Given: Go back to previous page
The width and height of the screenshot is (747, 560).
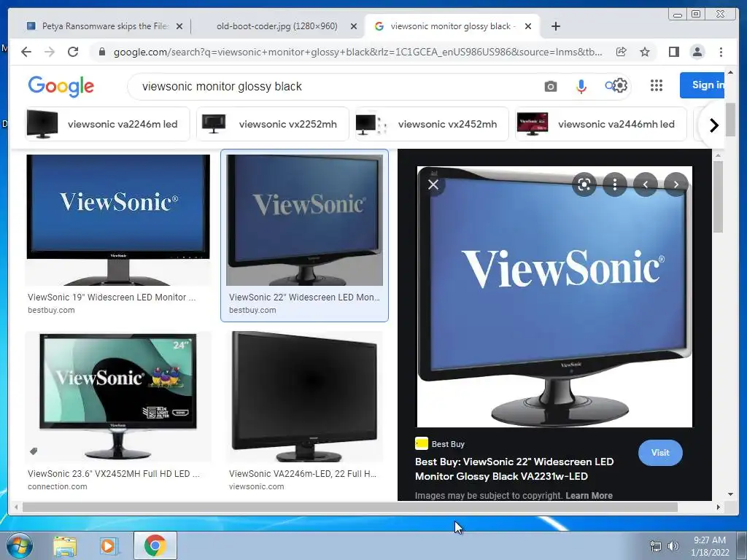Looking at the screenshot, I should tap(26, 52).
